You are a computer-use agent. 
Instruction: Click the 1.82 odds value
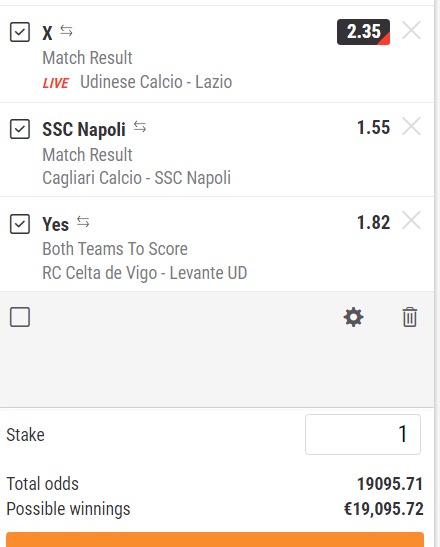pos(373,223)
